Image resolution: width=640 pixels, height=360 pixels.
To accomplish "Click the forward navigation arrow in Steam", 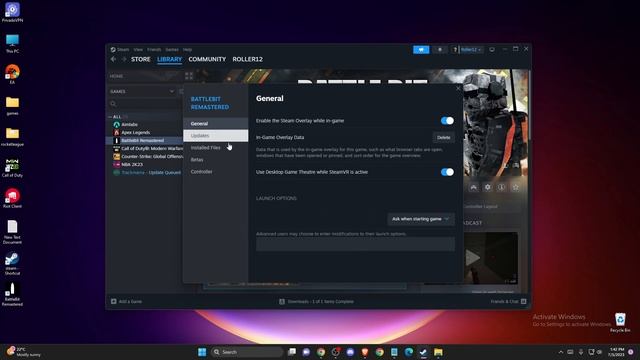I will [124, 59].
